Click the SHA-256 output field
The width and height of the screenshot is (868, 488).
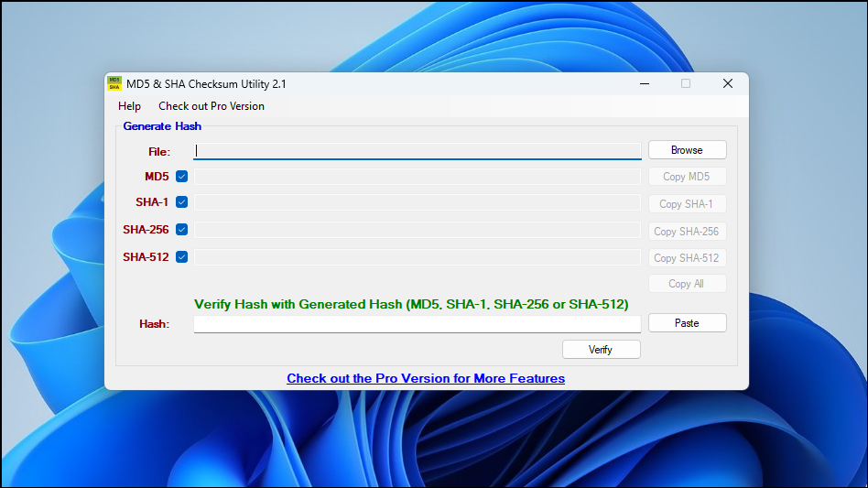coord(418,230)
